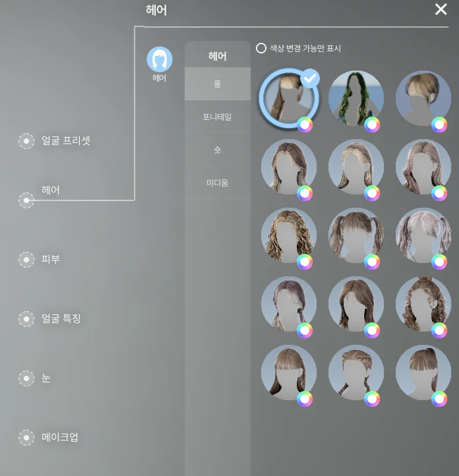Open the 눈 customization section
This screenshot has height=476, width=459.
tap(26, 378)
